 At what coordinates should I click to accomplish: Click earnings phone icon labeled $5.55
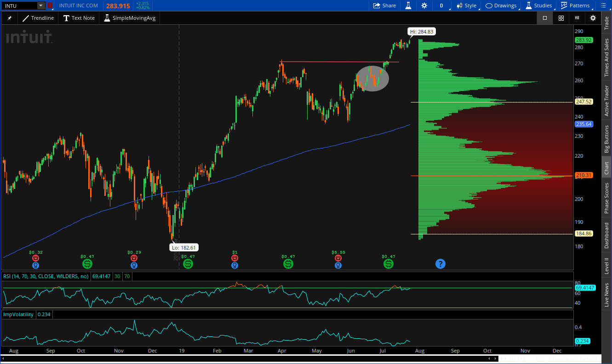coord(338,258)
